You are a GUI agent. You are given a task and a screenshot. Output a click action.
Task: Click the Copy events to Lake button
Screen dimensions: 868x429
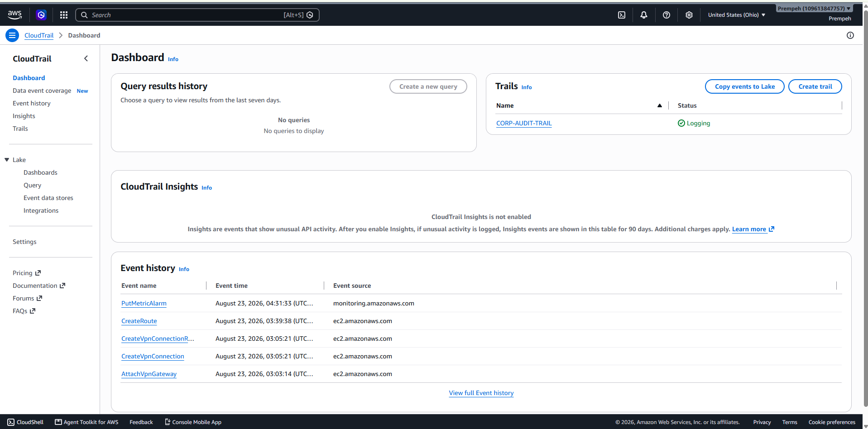[x=745, y=86]
